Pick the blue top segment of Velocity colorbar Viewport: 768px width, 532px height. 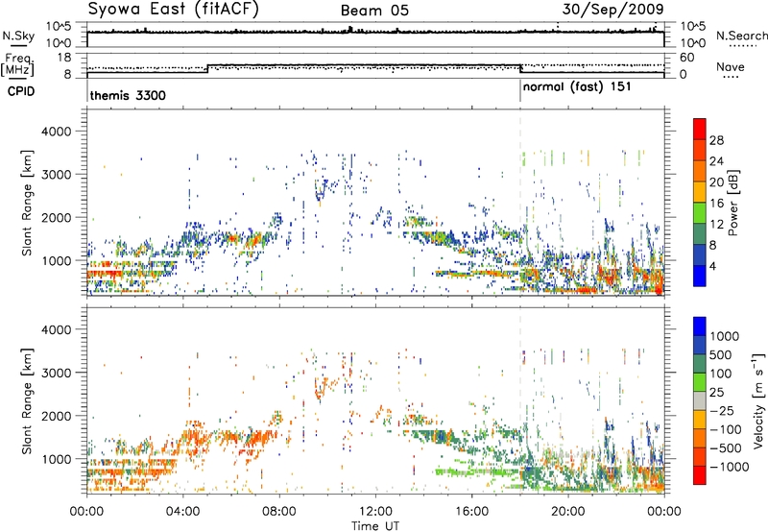(700, 326)
